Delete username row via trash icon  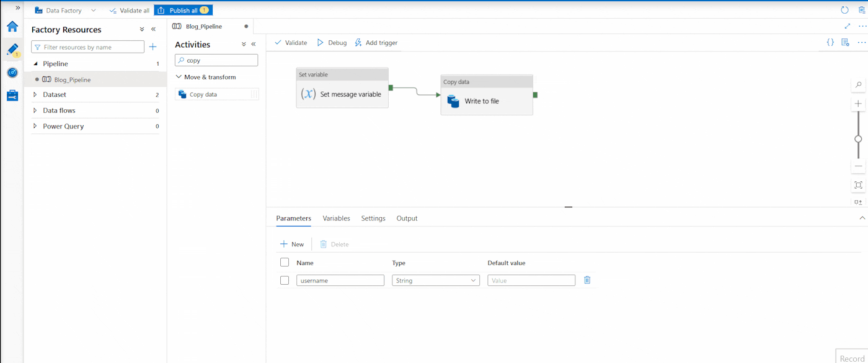pyautogui.click(x=587, y=280)
